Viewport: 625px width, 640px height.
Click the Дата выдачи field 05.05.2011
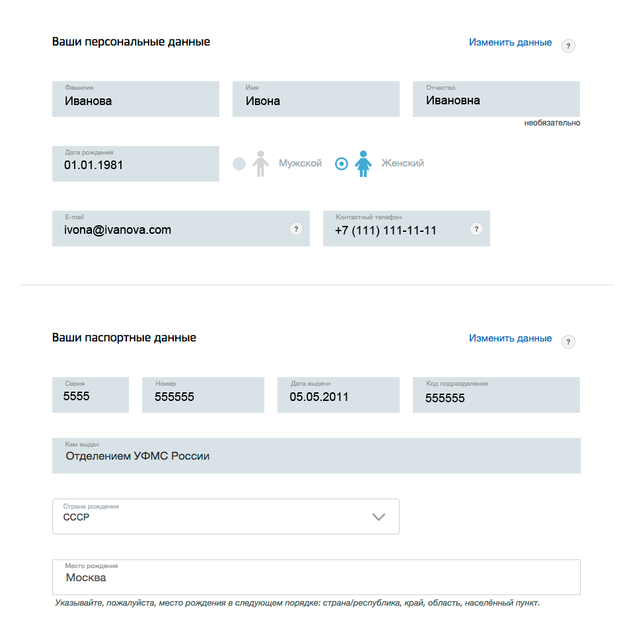tap(338, 395)
